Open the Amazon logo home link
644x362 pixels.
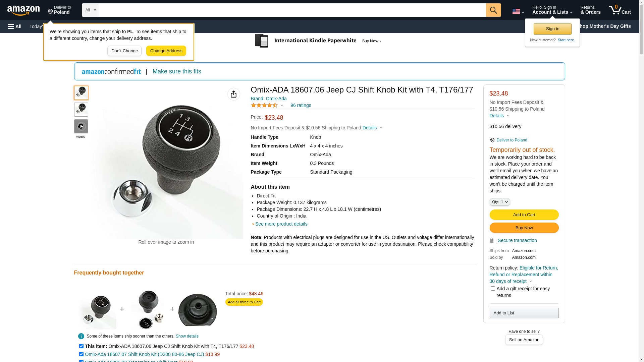[23, 11]
